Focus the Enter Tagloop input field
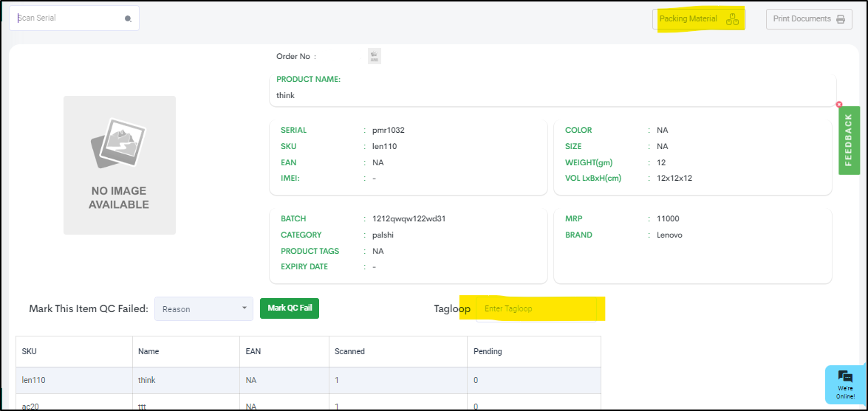This screenshot has width=868, height=411. pos(536,308)
